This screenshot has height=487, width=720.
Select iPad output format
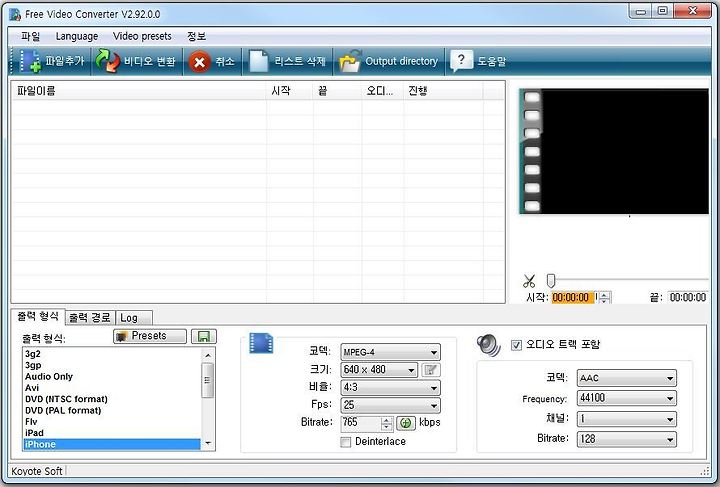[112, 433]
